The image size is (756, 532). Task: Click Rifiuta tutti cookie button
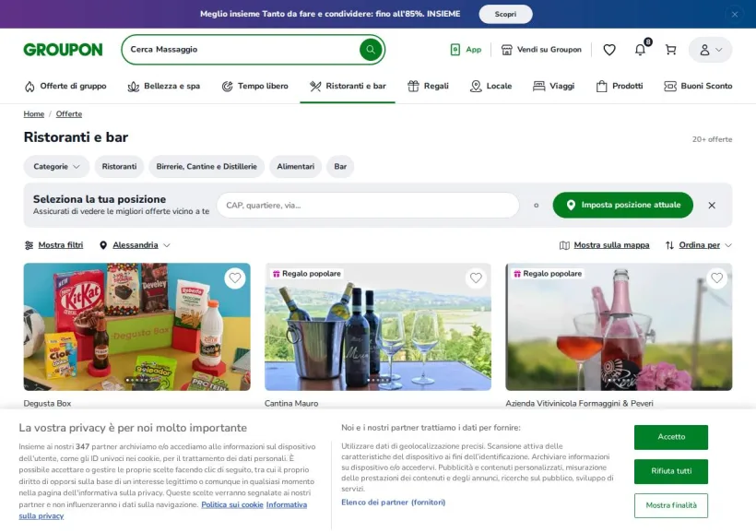tap(671, 471)
